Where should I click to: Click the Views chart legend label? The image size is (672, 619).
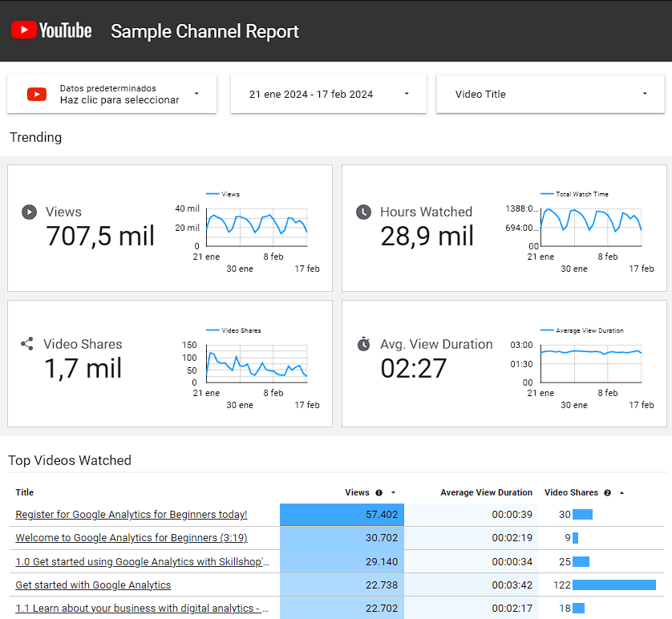click(230, 194)
